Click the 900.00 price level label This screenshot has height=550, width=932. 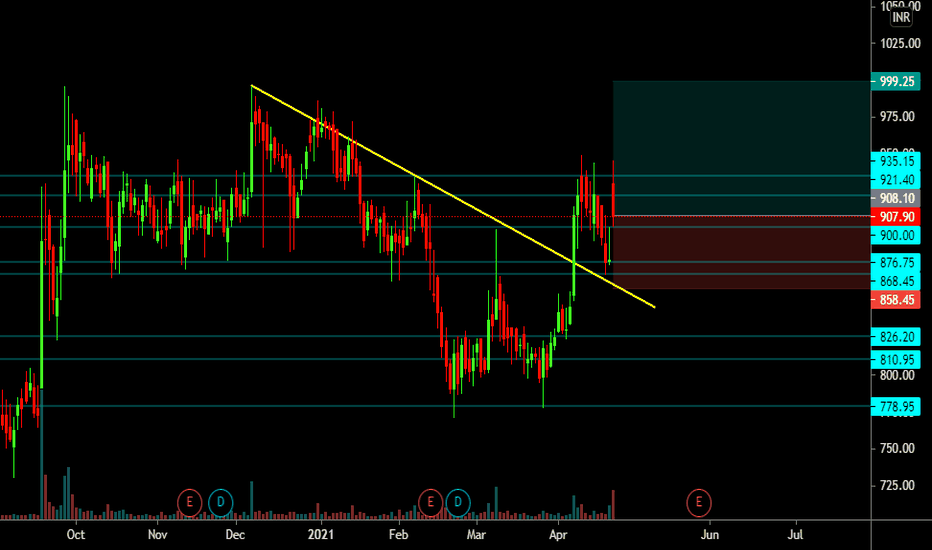click(x=896, y=235)
